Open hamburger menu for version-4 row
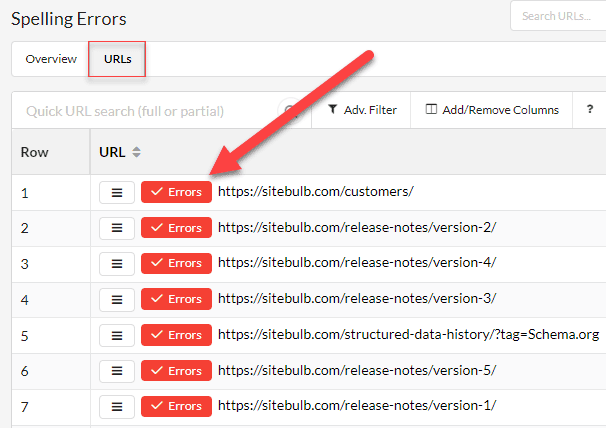 (117, 263)
